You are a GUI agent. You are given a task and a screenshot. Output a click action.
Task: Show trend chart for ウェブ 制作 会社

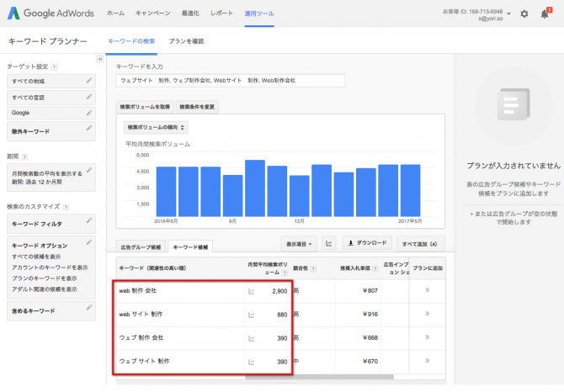tap(252, 338)
